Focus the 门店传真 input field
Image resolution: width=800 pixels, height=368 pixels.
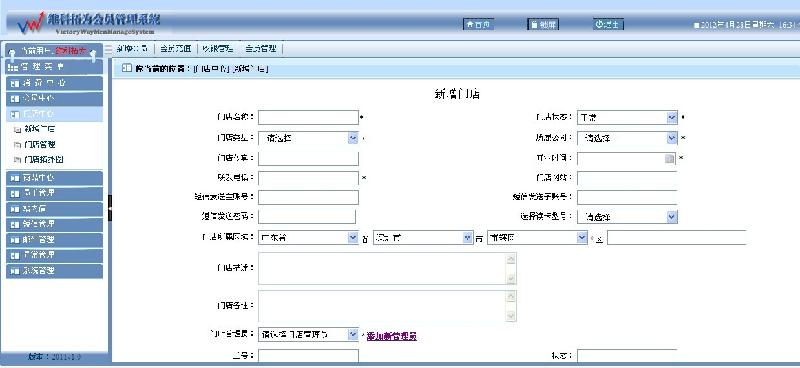[308, 159]
